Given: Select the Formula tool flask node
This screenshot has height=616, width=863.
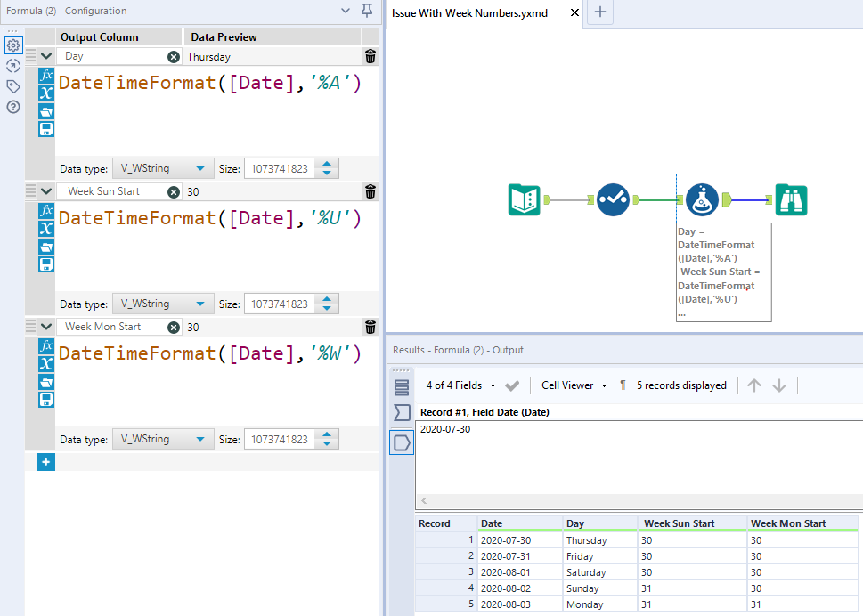Looking at the screenshot, I should click(x=702, y=199).
